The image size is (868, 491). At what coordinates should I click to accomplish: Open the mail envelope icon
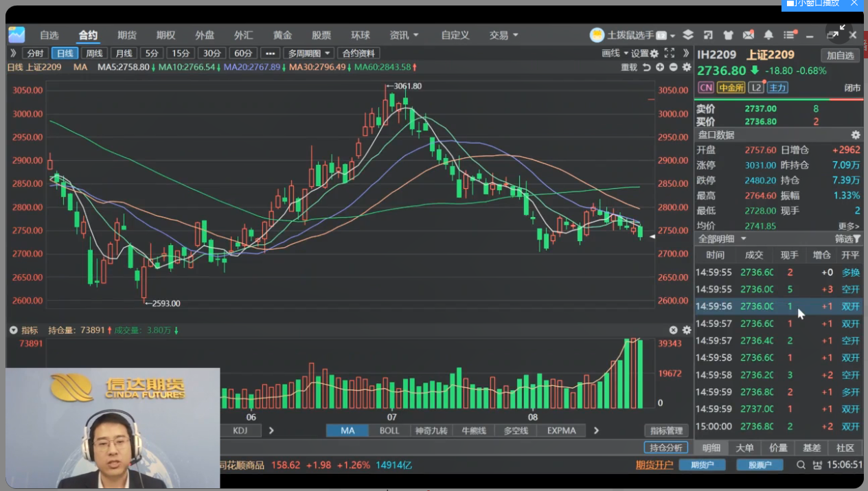(749, 35)
